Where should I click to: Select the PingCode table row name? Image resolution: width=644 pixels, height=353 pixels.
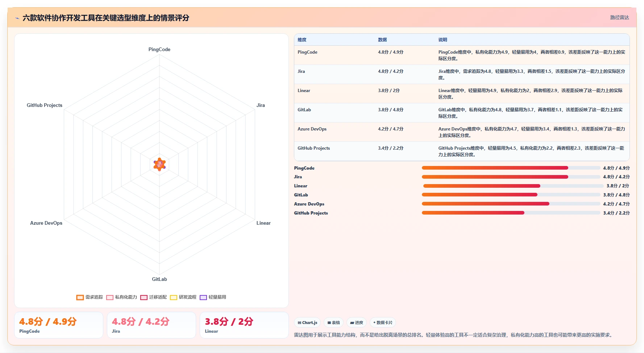(307, 52)
